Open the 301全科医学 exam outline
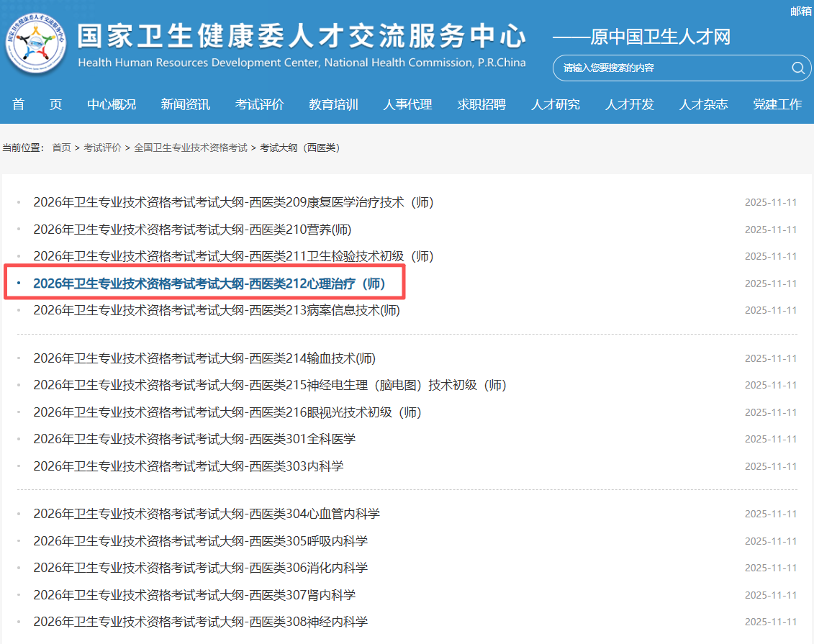814x644 pixels. pos(194,439)
